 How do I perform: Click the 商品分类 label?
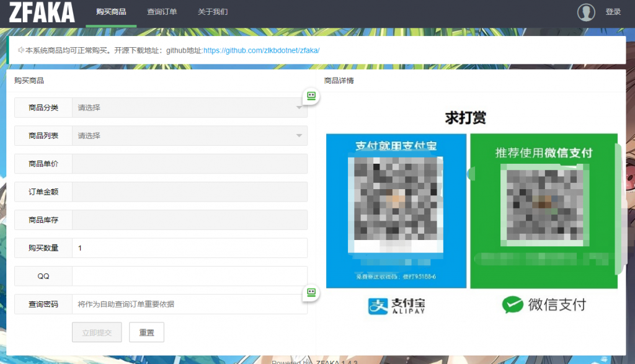click(43, 108)
